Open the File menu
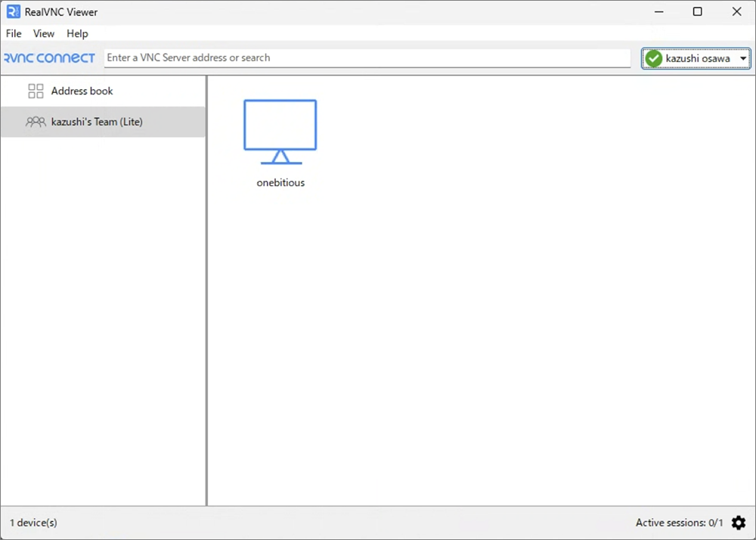 coord(14,34)
